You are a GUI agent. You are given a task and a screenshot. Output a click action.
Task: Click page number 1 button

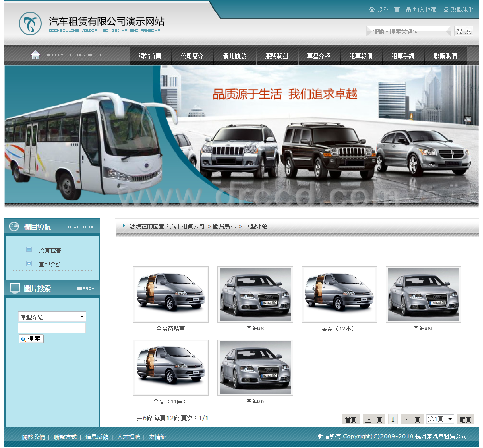(x=393, y=420)
